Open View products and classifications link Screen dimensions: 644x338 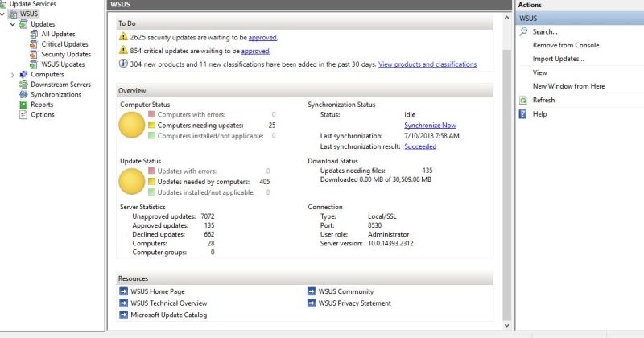point(427,64)
